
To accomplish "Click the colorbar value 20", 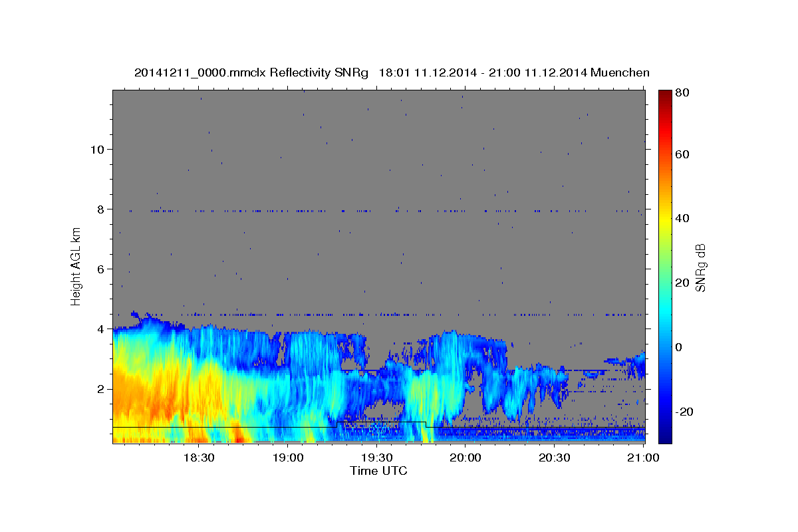I will [683, 283].
